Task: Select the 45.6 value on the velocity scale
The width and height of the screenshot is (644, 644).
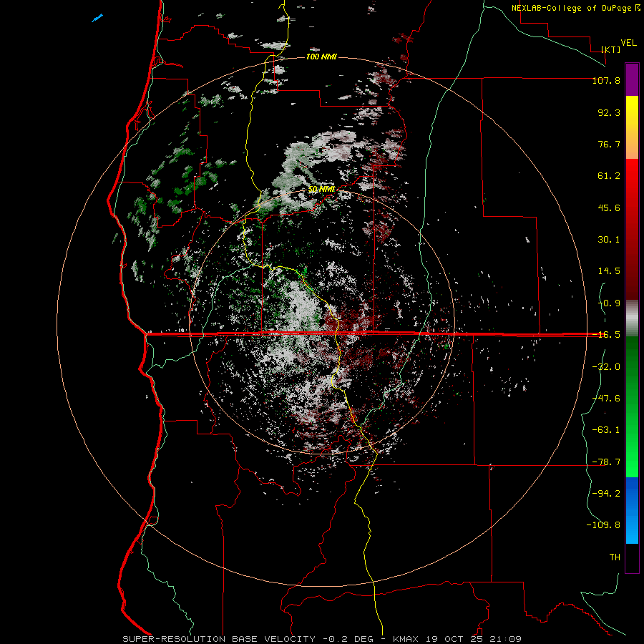Action: pyautogui.click(x=609, y=208)
